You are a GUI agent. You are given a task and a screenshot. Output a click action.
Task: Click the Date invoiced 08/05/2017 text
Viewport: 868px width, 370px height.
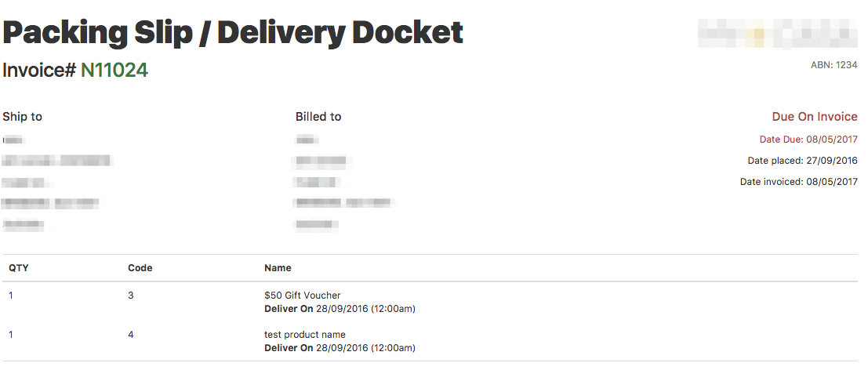(799, 181)
